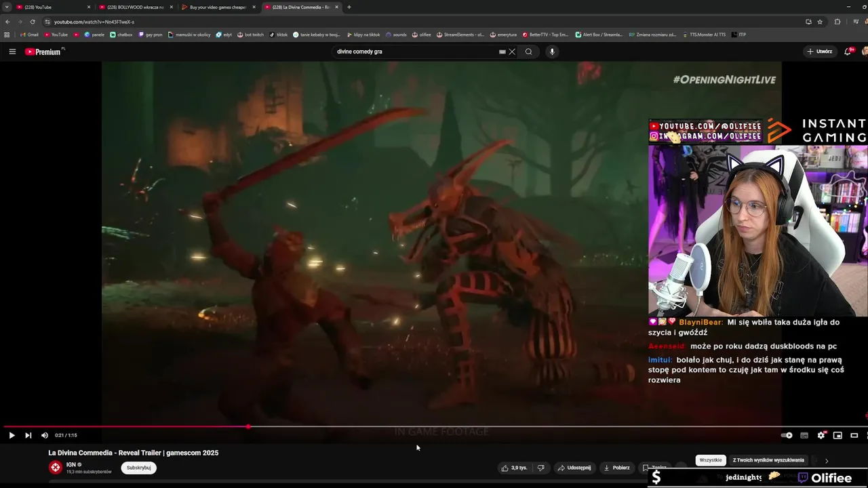Viewport: 868px width, 488px height.
Task: Open the bot twitch bookmark
Action: click(x=250, y=35)
